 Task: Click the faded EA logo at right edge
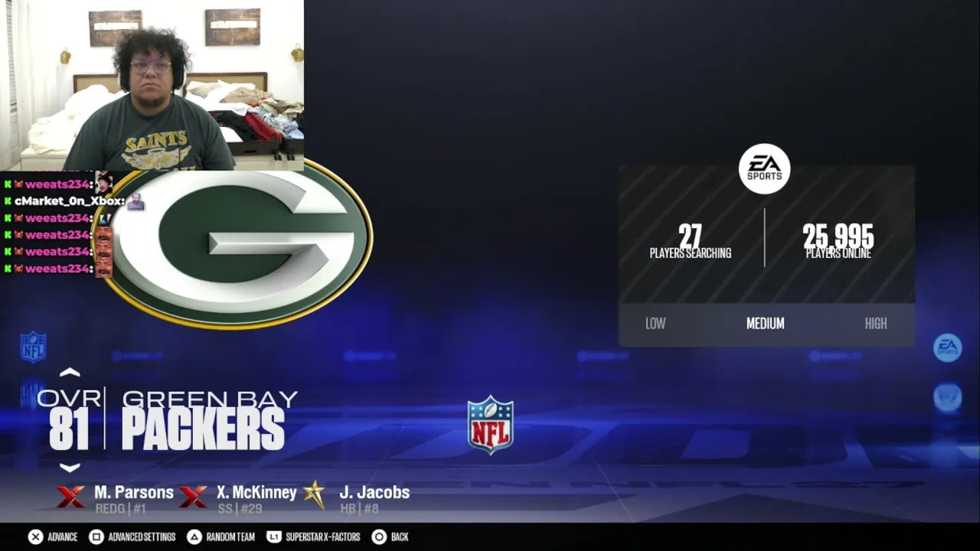coord(948,347)
